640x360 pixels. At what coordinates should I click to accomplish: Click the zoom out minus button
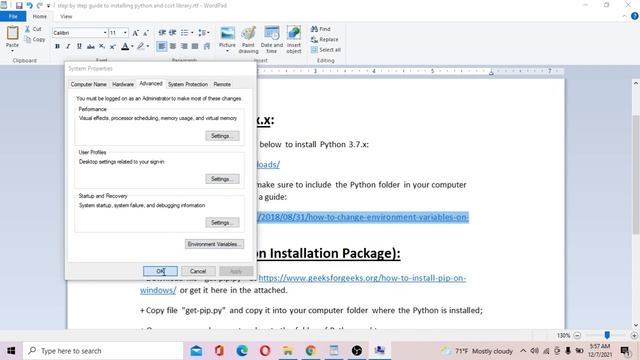pos(577,336)
